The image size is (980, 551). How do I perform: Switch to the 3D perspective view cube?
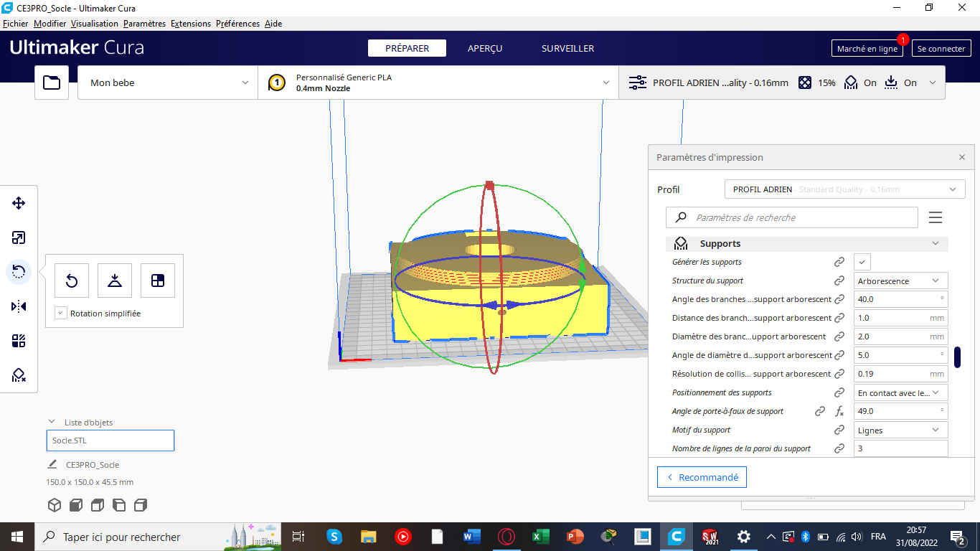tap(55, 505)
